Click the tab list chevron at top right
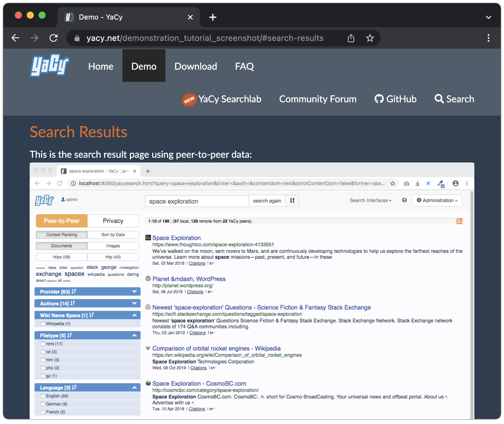 click(488, 17)
